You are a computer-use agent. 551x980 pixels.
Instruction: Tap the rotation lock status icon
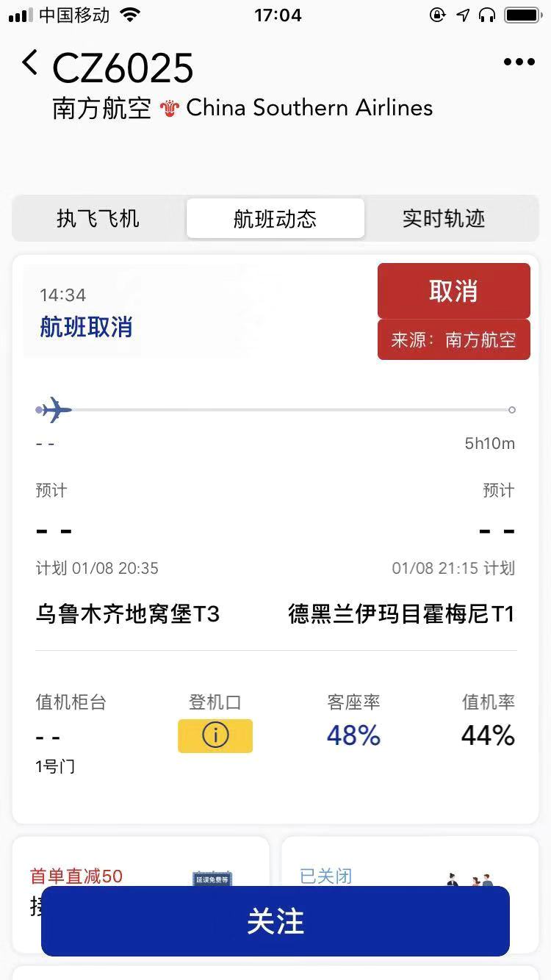point(438,15)
